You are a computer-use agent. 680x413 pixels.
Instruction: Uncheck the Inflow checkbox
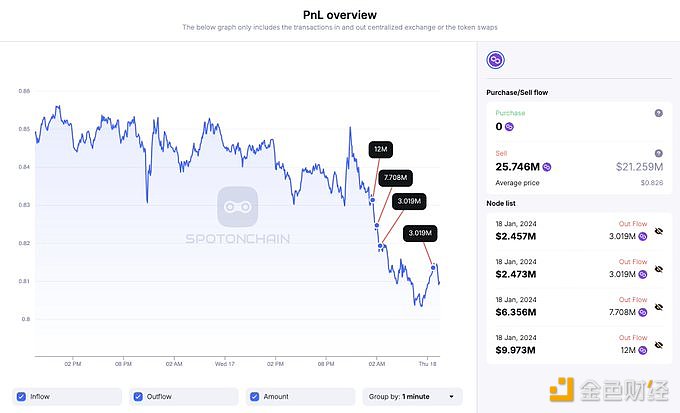(21, 397)
